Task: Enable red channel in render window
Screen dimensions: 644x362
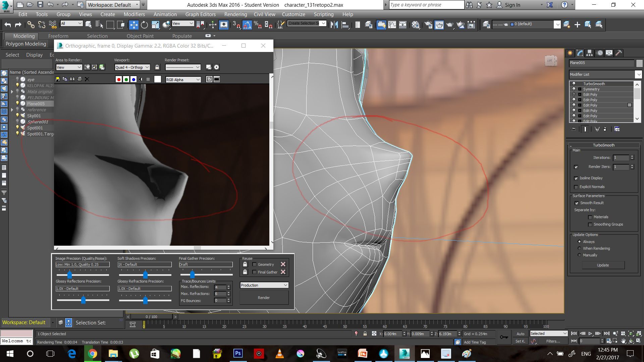Action: [x=118, y=79]
